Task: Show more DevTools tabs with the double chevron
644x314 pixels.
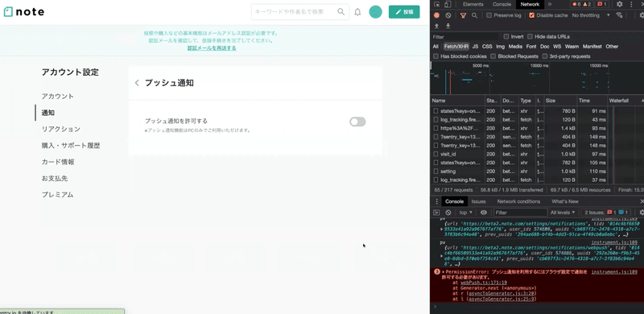Action: tap(550, 4)
